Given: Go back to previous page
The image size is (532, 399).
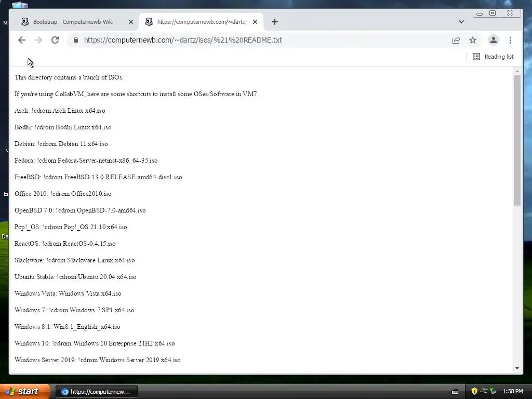Looking at the screenshot, I should pyautogui.click(x=22, y=40).
